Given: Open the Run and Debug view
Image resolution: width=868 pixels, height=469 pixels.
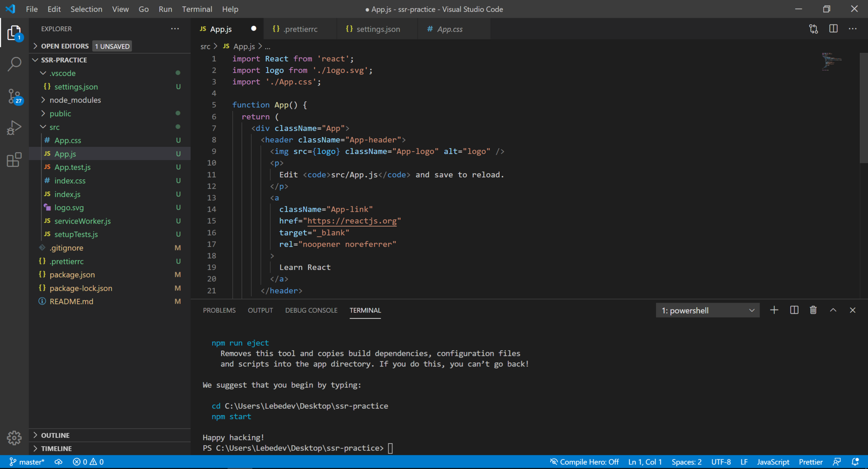Looking at the screenshot, I should click(x=14, y=127).
